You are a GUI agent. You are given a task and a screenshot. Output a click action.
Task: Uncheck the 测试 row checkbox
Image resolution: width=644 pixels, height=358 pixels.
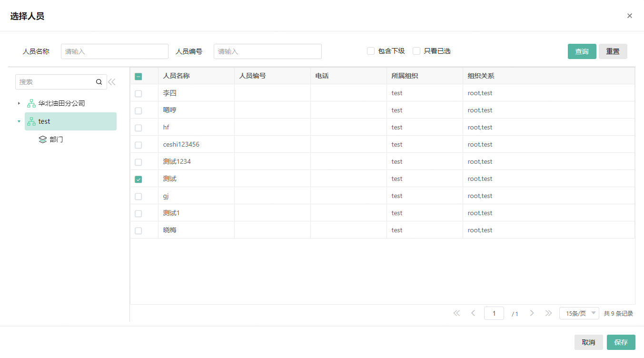click(138, 179)
